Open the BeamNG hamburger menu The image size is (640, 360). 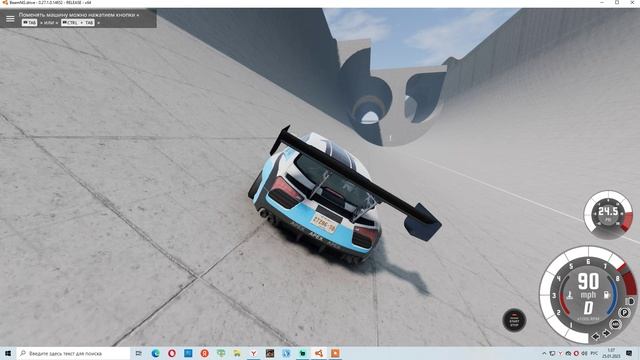coord(10,18)
